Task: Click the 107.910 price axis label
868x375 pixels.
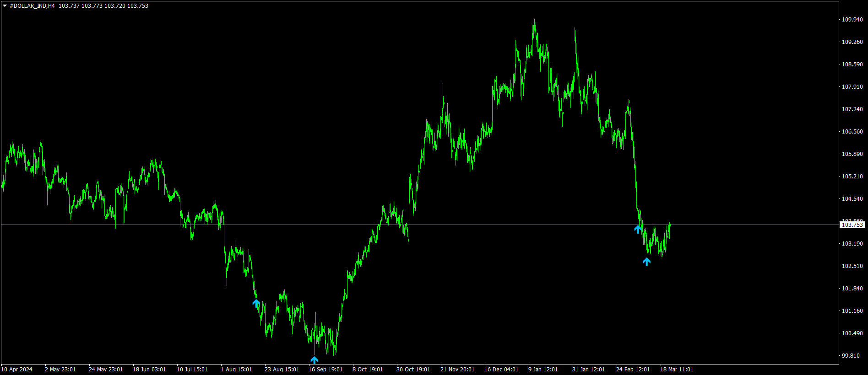Action: (x=852, y=87)
